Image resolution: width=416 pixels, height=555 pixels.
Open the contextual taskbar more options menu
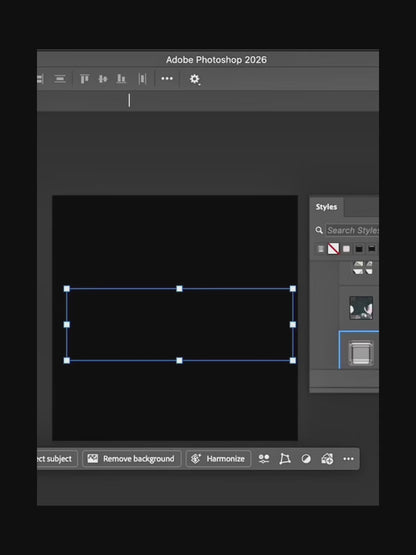point(348,459)
